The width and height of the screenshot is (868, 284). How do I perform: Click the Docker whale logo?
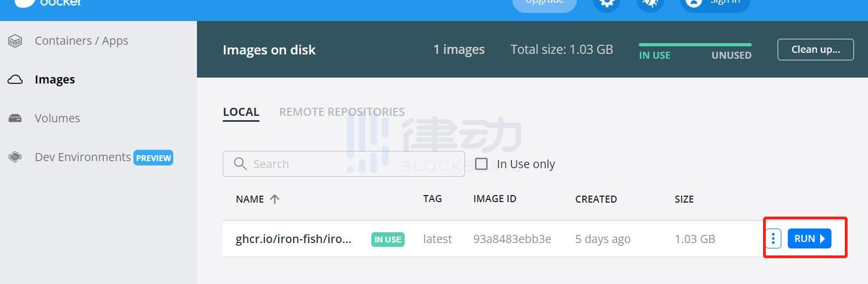click(24, 3)
